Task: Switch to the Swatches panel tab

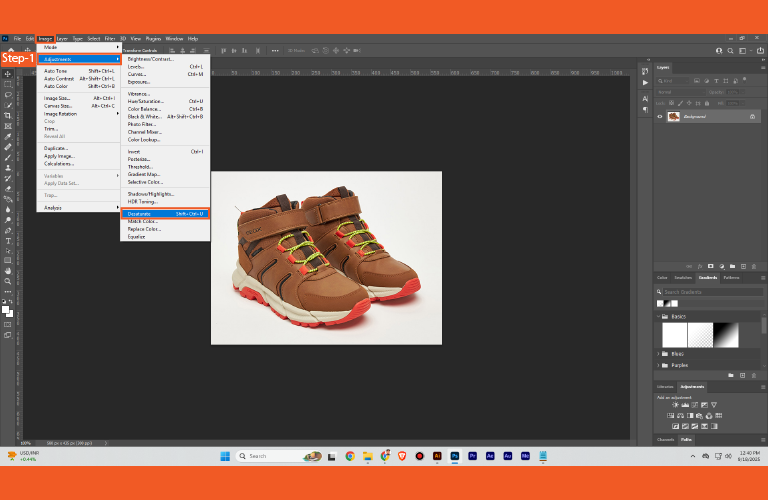Action: click(683, 277)
